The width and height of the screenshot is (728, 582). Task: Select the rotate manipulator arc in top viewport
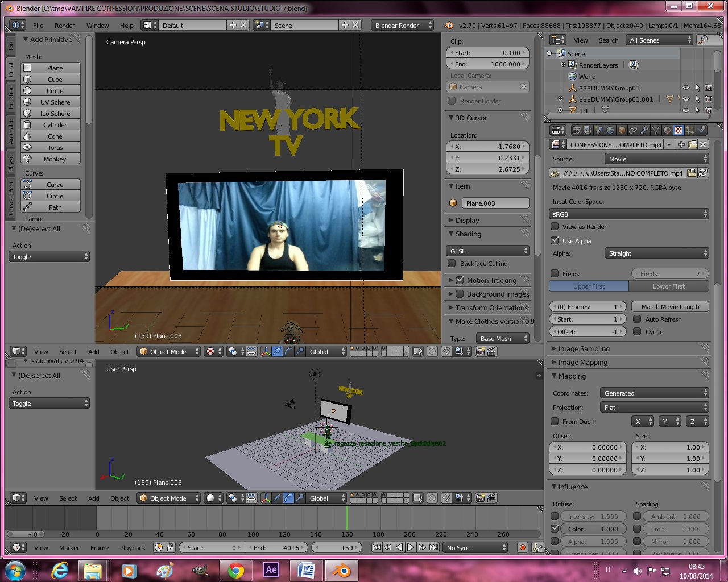click(288, 351)
